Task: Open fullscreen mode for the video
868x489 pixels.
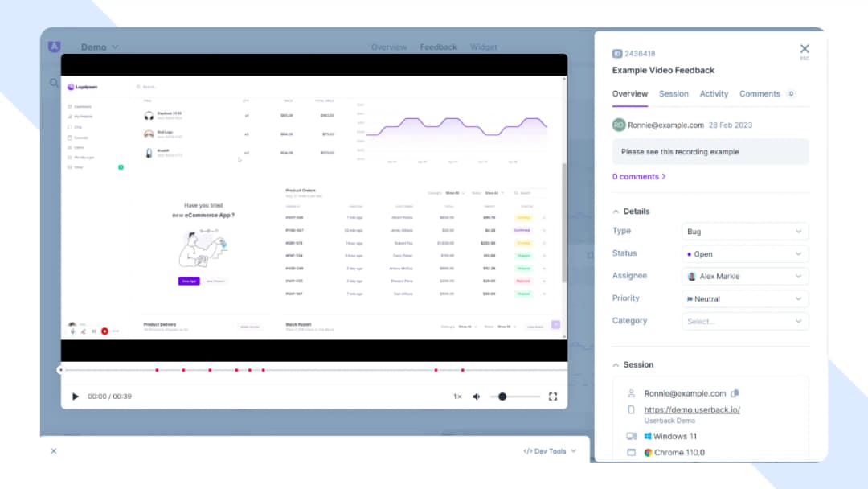Action: [552, 396]
